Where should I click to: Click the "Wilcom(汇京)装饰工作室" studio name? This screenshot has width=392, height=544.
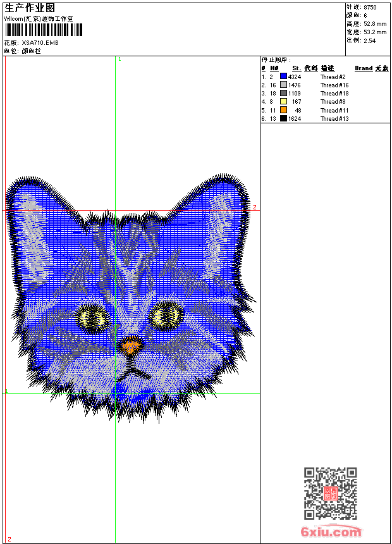(39, 19)
